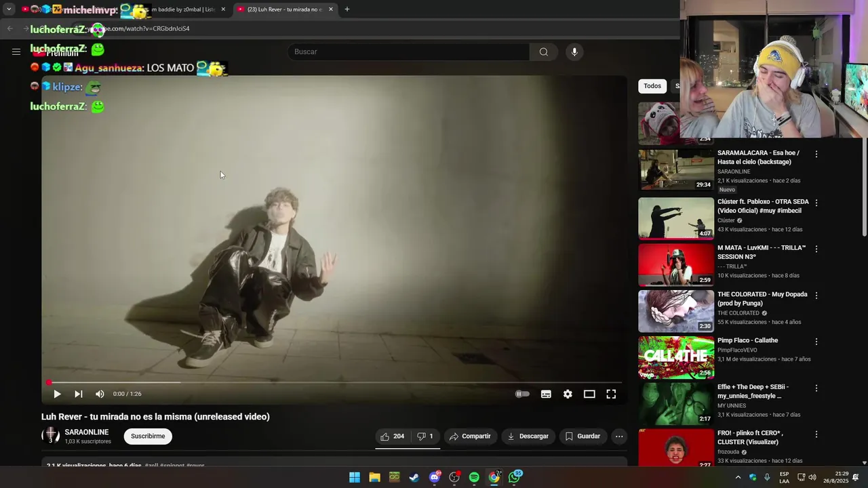
Task: Start voice search with microphone icon
Action: click(574, 52)
